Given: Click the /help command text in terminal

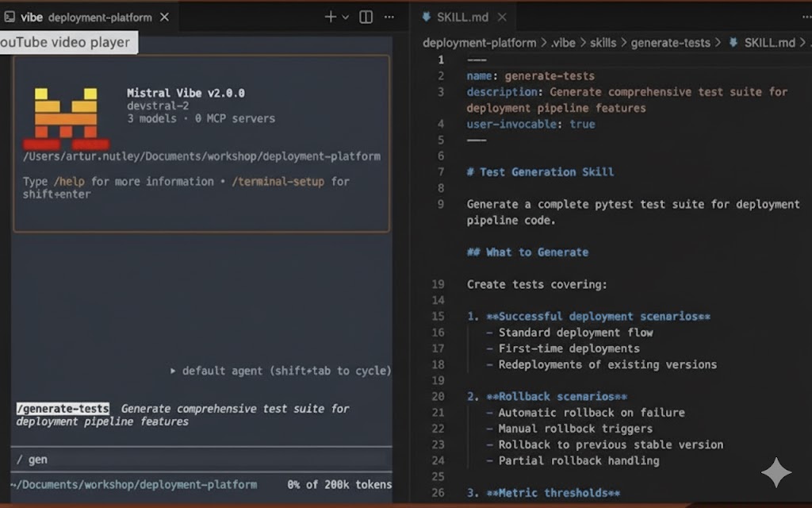Looking at the screenshot, I should click(70, 182).
